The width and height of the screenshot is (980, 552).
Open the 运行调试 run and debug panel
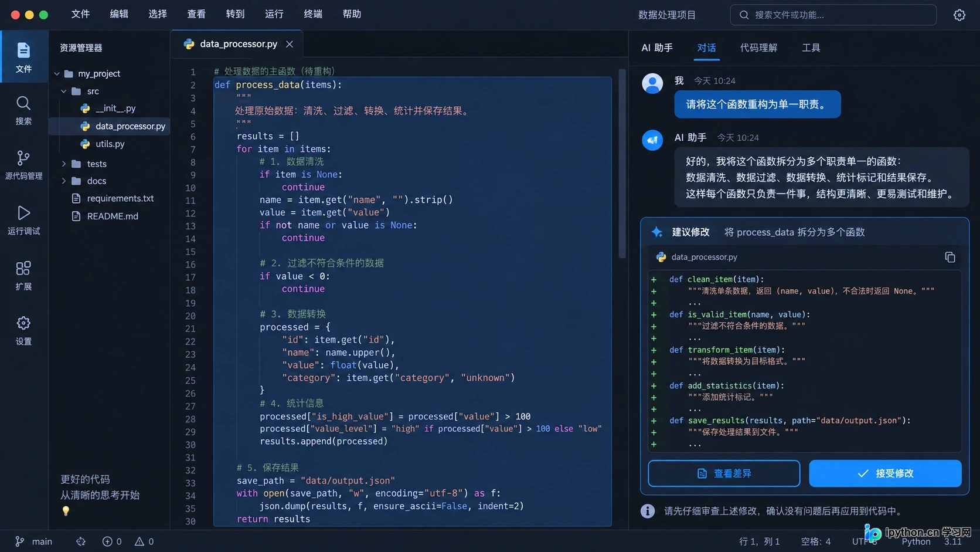point(23,221)
